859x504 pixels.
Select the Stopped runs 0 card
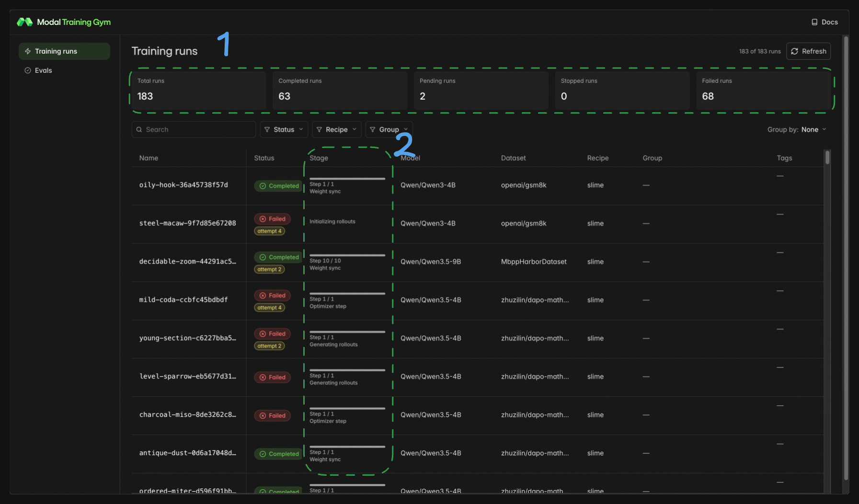tap(622, 90)
